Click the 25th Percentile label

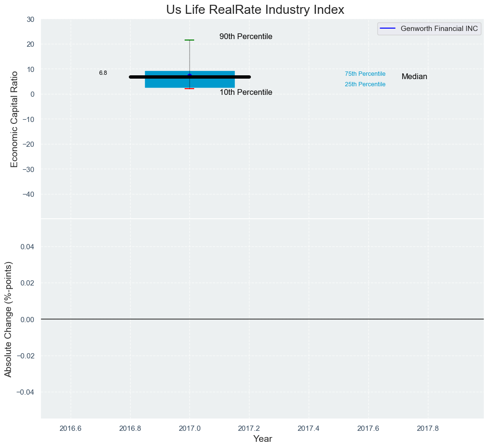[365, 84]
